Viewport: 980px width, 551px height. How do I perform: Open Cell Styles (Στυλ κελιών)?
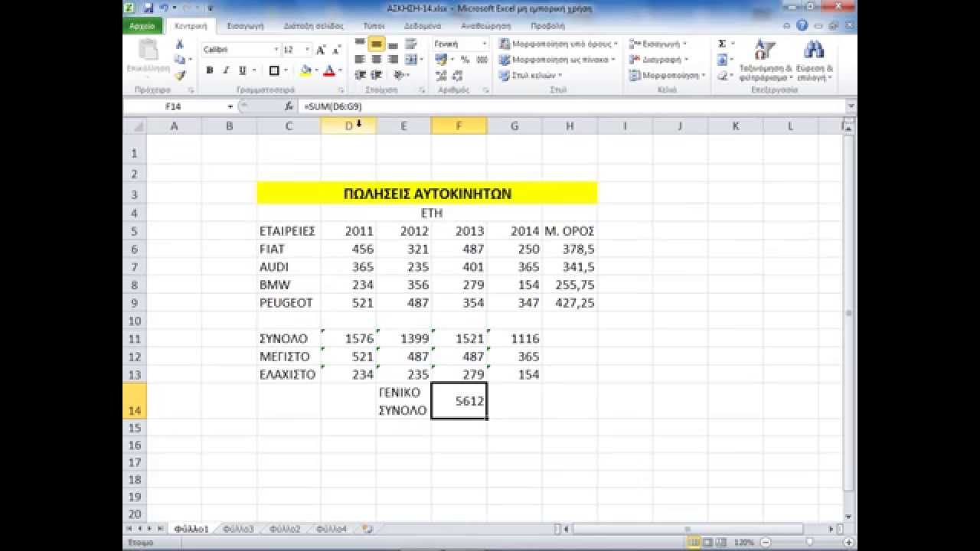(x=531, y=76)
